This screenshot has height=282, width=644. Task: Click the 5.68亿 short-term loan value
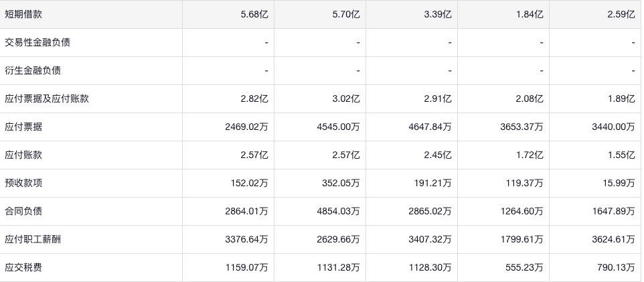[x=254, y=14]
